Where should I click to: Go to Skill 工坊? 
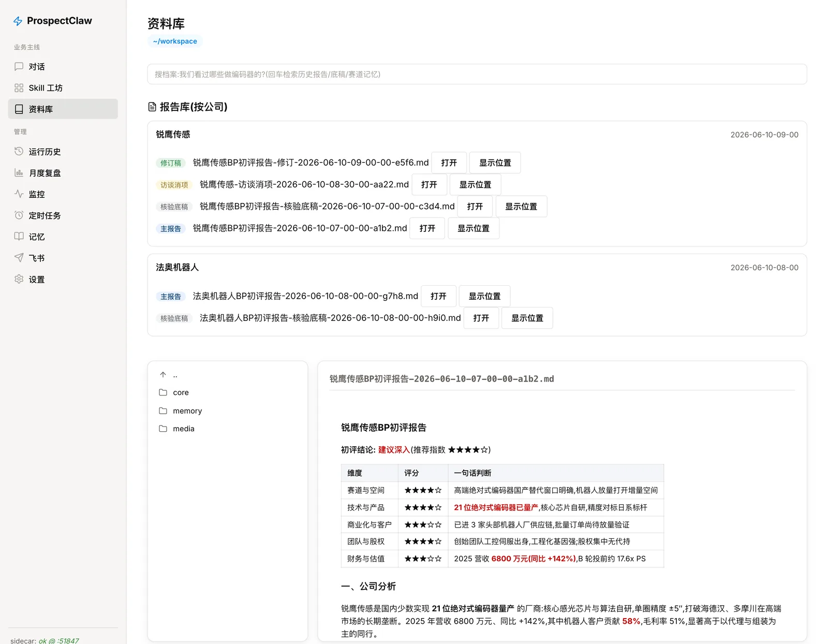[63, 88]
